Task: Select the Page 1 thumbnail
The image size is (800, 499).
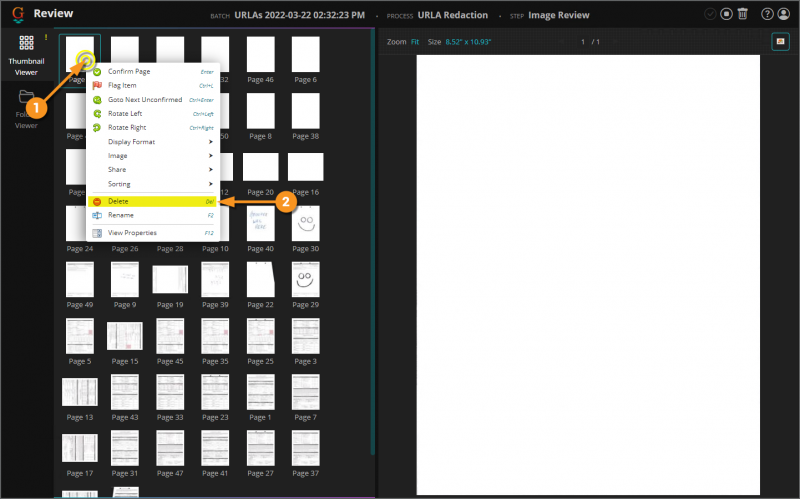Action: click(x=260, y=392)
